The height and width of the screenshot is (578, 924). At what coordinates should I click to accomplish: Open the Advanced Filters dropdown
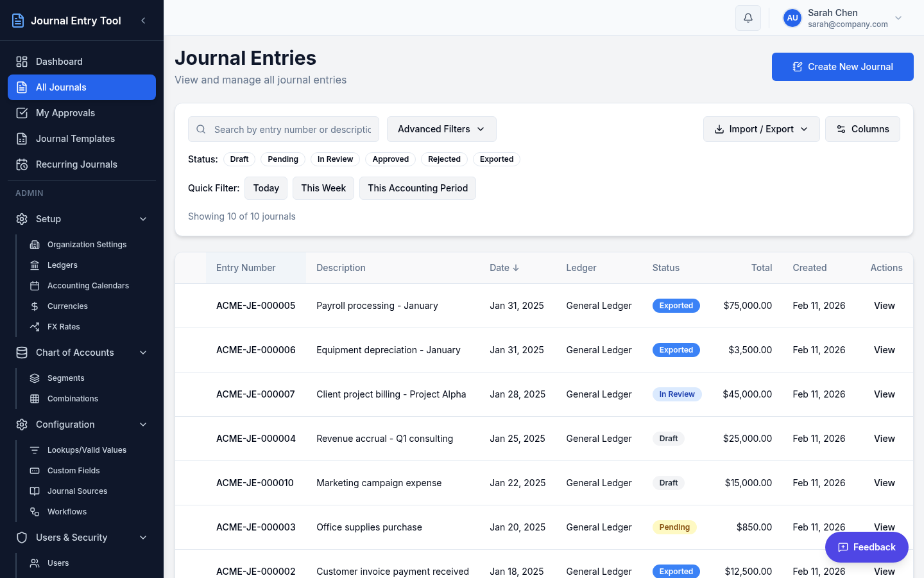coord(441,128)
